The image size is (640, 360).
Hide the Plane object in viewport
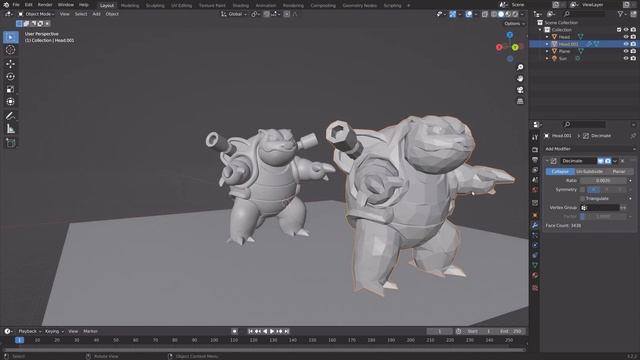626,51
